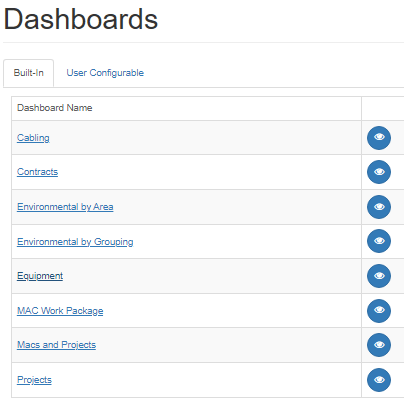Open Environmental by Area link
Screen dimensions: 405x401
(x=65, y=207)
